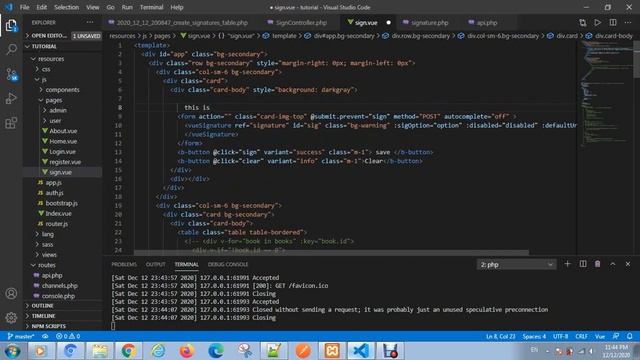Click the Explorer more actions ellipsis
The width and height of the screenshot is (640, 360).
(90, 22)
